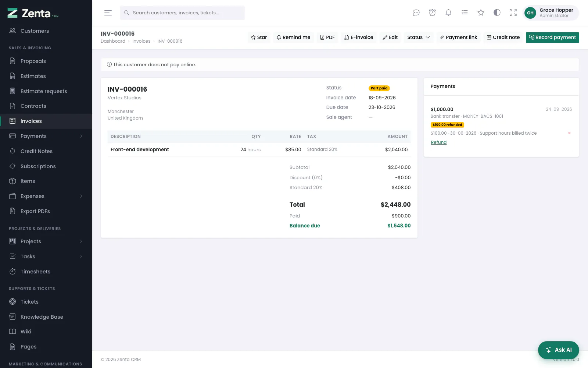Open the reminders alarm clock icon

[432, 13]
